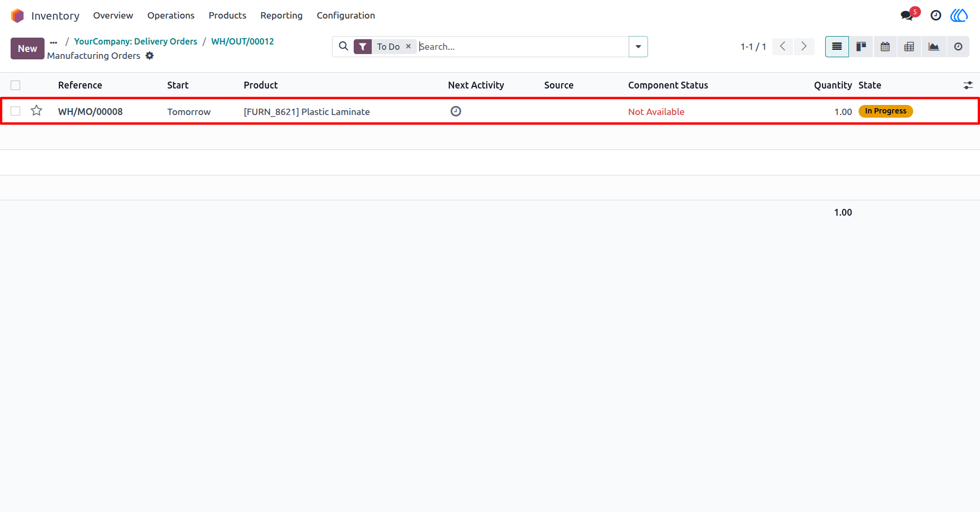The width and height of the screenshot is (980, 512).
Task: Remove the To Do filter facet
Action: coord(408,47)
